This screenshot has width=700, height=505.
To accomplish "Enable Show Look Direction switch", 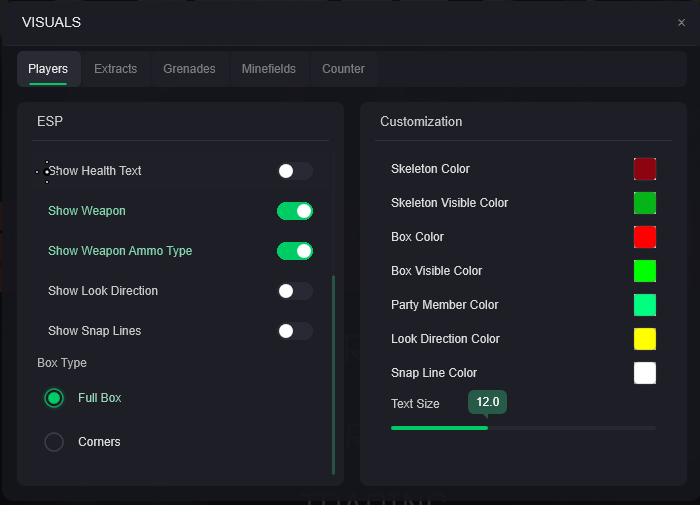I will (295, 291).
